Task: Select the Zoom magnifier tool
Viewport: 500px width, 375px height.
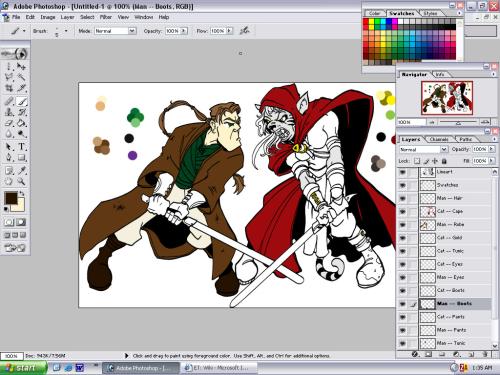Action: point(21,182)
